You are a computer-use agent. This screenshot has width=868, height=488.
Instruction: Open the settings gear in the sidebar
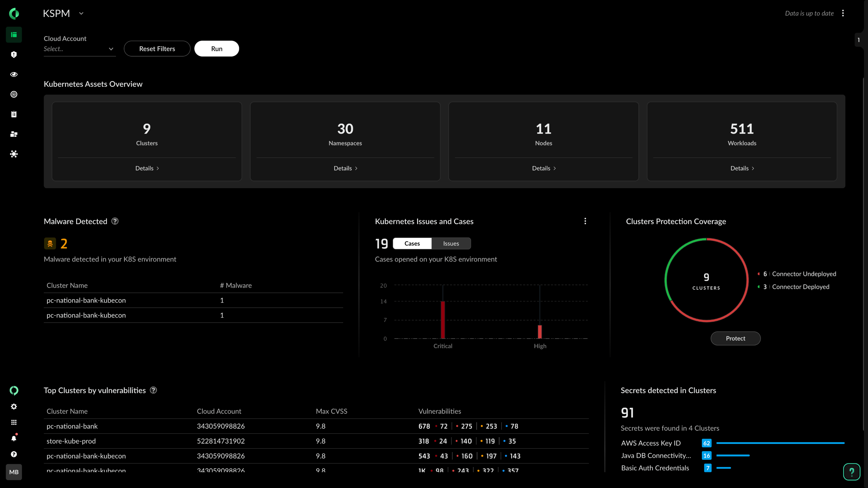[x=14, y=406]
